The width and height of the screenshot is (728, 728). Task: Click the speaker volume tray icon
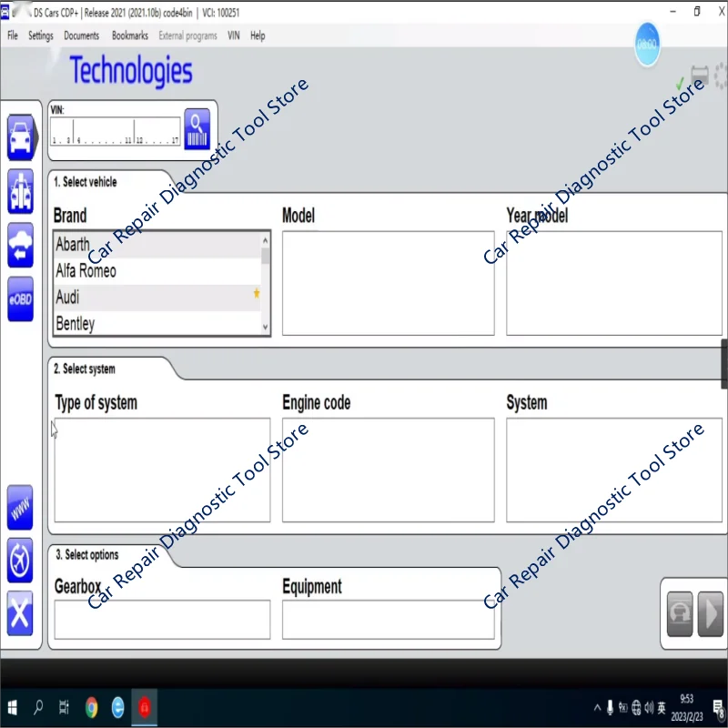[649, 708]
